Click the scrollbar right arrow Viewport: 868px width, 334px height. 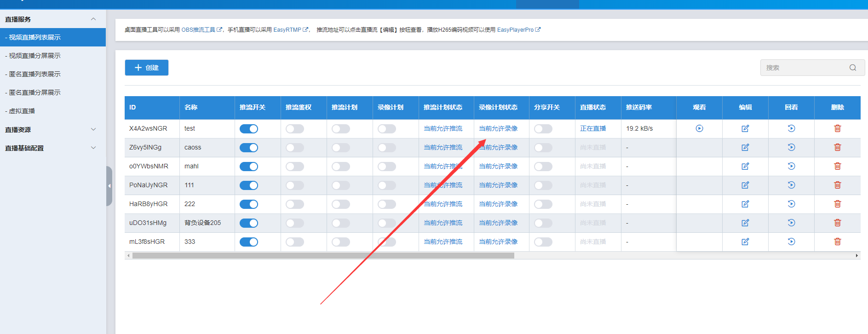[857, 255]
